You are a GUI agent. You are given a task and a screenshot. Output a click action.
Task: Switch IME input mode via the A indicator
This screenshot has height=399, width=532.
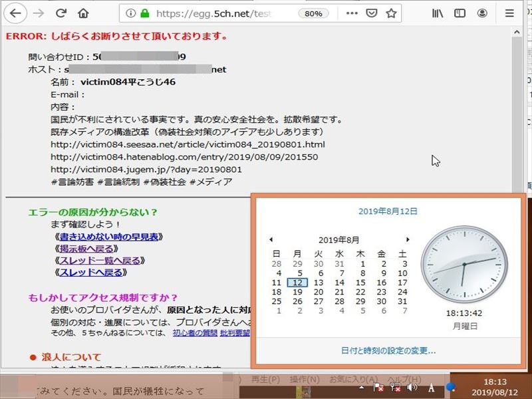(x=431, y=388)
